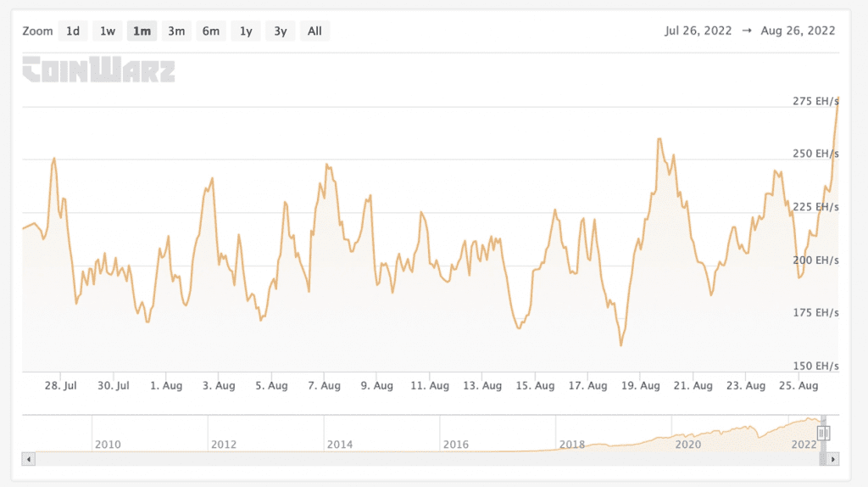Click the 200 EH/s y-axis label

815,260
